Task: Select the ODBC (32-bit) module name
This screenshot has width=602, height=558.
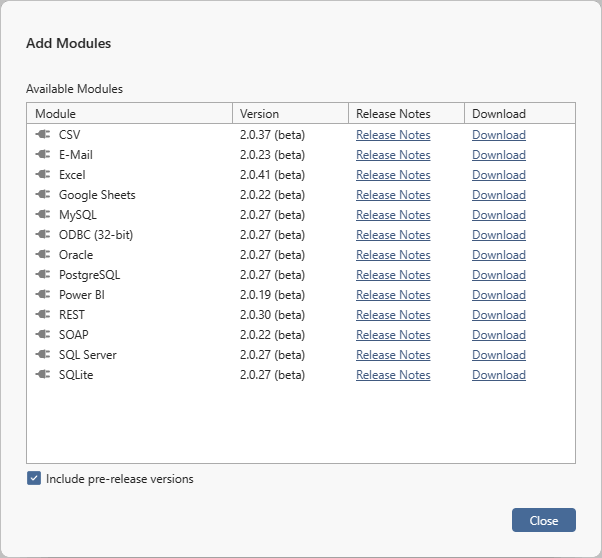Action: pos(96,235)
